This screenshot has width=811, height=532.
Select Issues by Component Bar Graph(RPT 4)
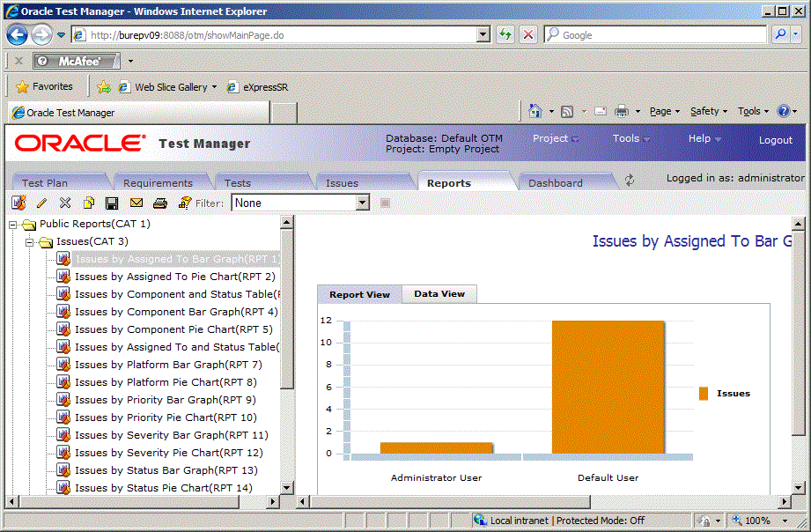[x=176, y=312]
